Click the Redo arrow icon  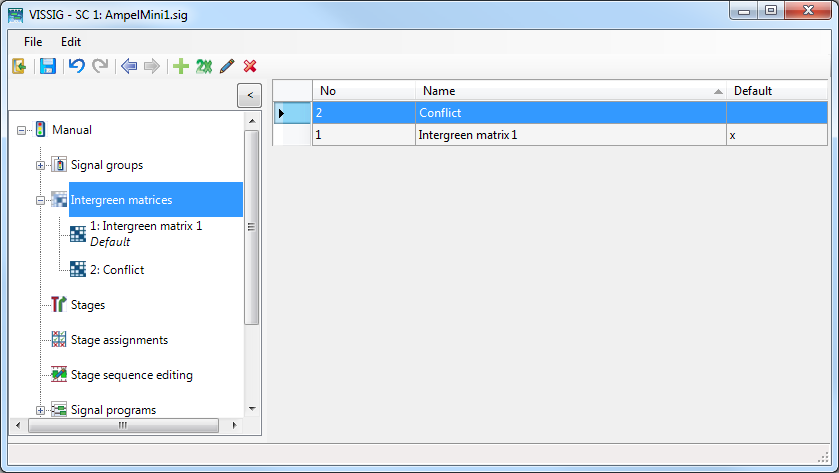[100, 66]
